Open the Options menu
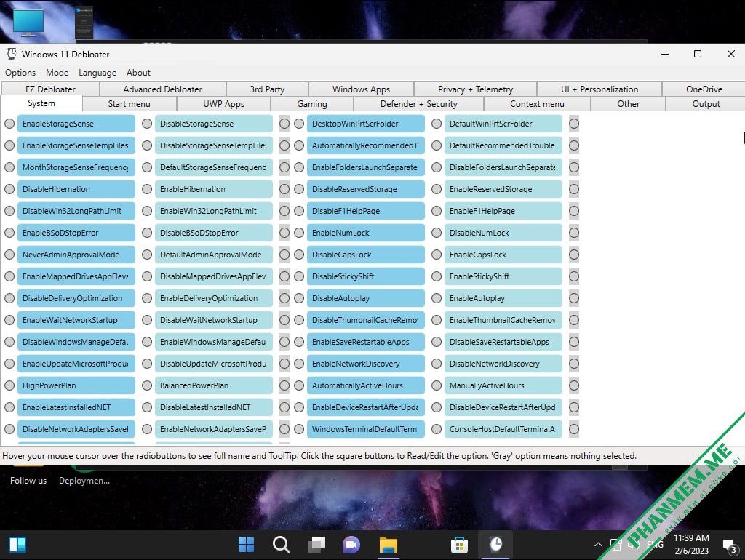 [x=20, y=73]
